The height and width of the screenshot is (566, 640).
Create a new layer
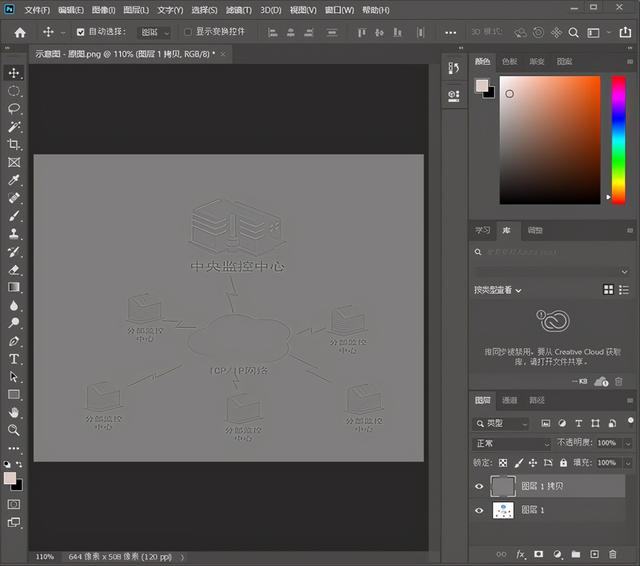(x=595, y=554)
